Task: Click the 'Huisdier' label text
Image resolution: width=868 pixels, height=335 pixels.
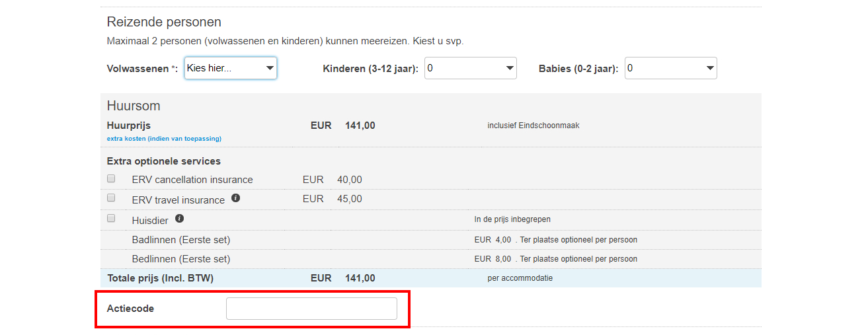Action: click(150, 221)
